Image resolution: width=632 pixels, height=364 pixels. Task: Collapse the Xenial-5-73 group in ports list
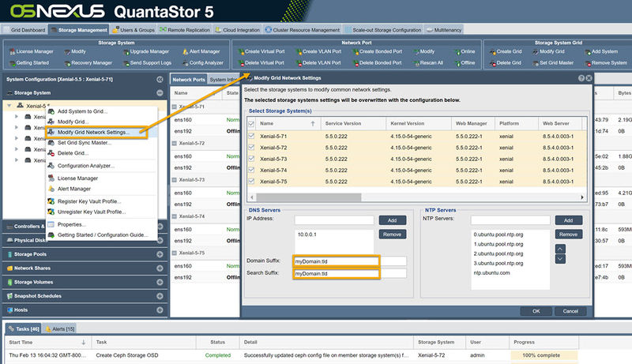point(175,180)
